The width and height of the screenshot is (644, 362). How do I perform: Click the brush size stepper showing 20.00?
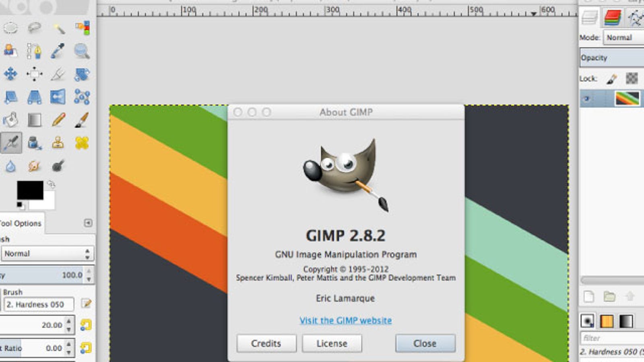[x=37, y=325]
